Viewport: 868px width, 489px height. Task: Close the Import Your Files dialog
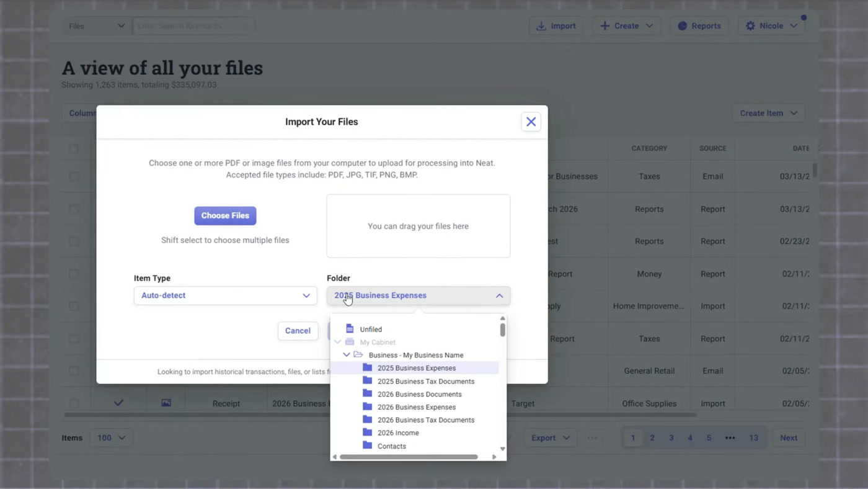tap(531, 122)
